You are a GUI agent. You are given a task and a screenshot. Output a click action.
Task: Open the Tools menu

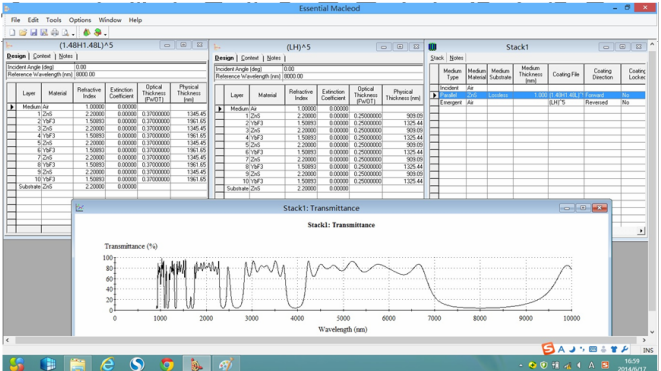click(x=54, y=20)
